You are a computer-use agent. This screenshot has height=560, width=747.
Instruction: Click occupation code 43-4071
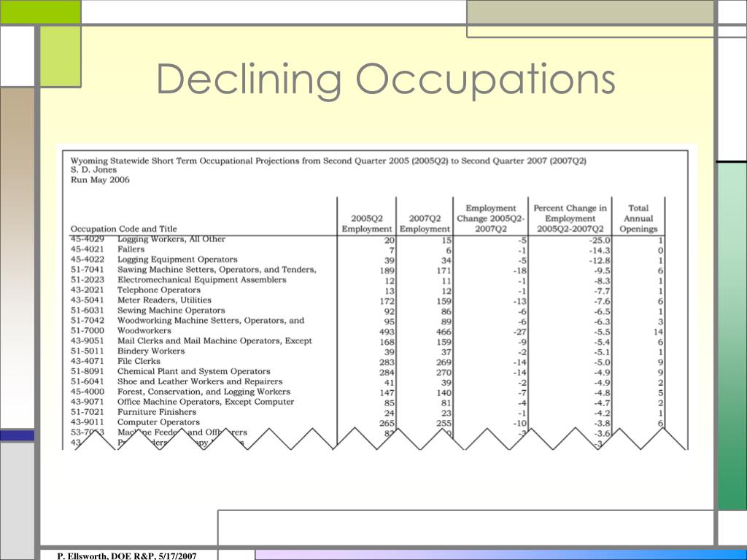tap(88, 361)
